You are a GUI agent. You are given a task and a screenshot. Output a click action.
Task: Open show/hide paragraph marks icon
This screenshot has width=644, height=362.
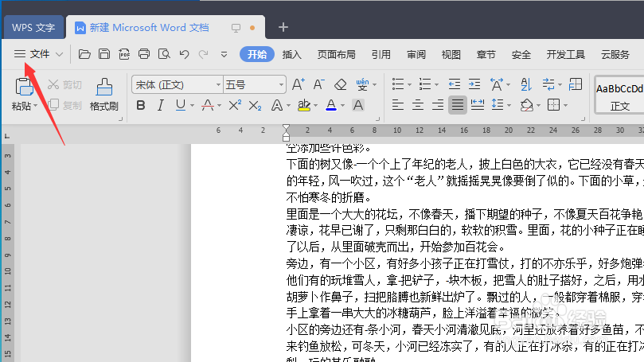tap(548, 84)
